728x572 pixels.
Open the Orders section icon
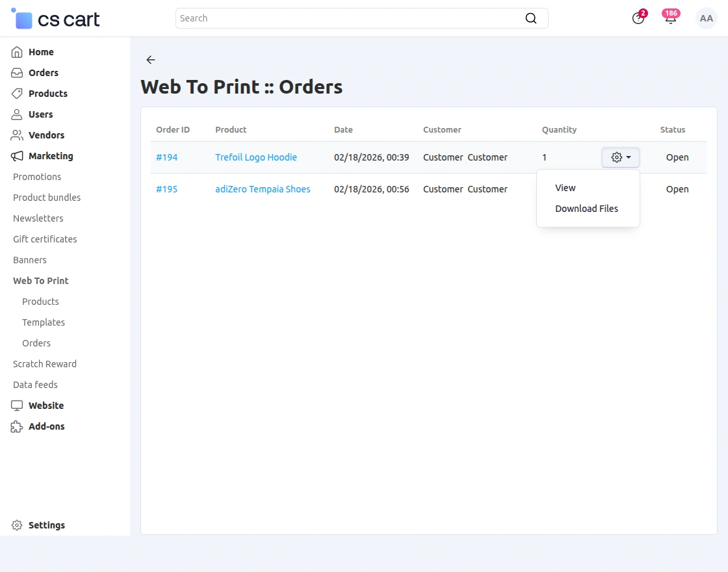(x=16, y=73)
